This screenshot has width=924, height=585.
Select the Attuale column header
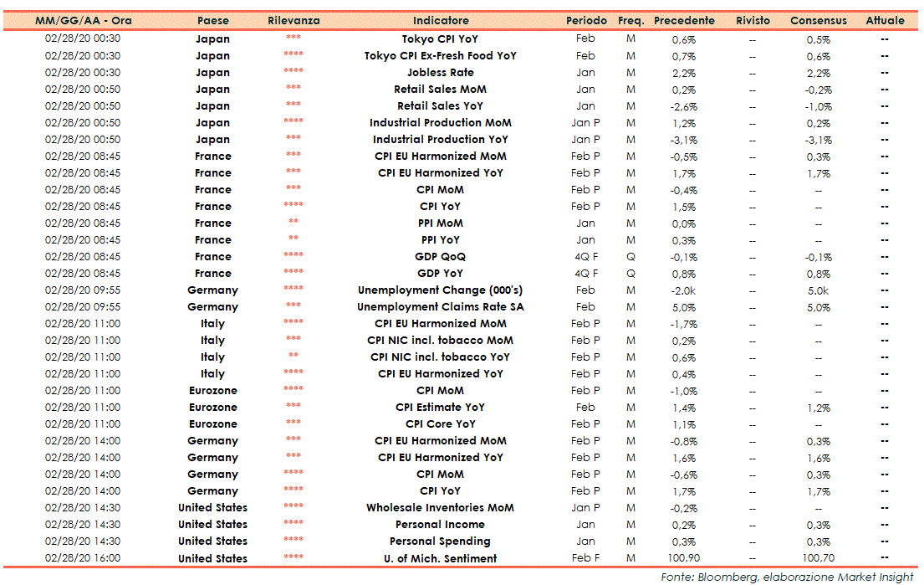pos(885,20)
